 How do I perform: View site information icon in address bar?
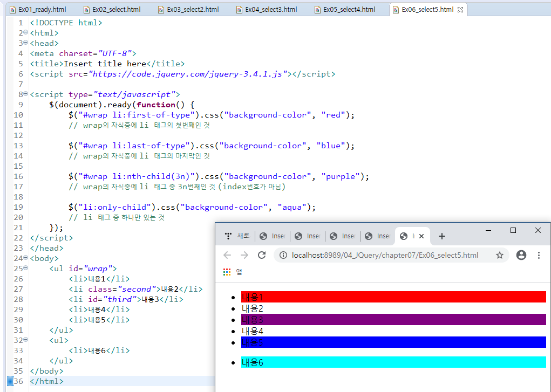[283, 256]
